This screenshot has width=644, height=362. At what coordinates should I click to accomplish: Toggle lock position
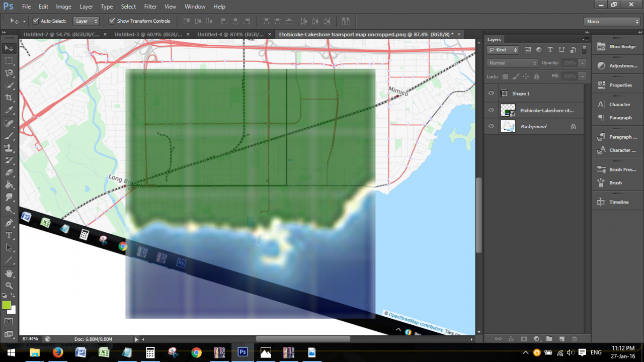526,76
